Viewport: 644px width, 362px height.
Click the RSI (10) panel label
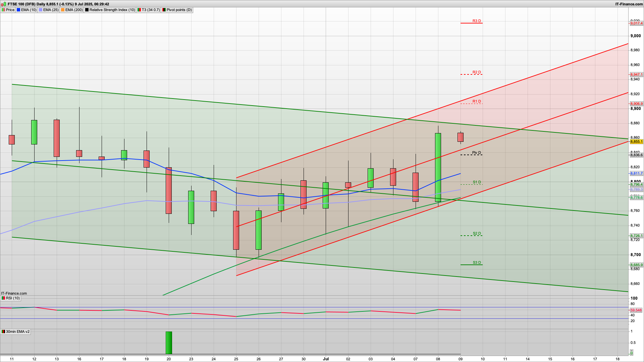[x=10, y=298]
